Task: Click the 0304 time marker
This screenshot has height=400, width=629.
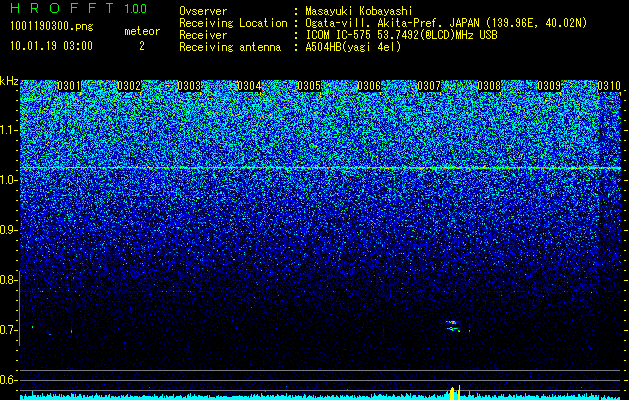Action: [x=249, y=86]
